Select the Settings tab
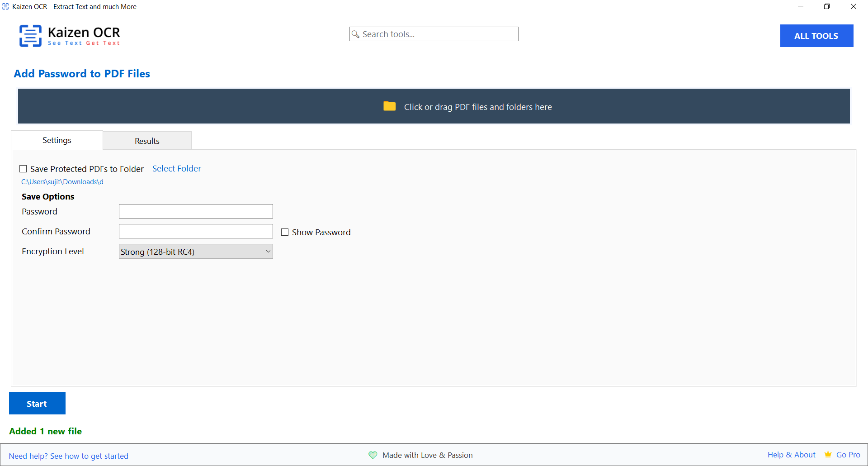Viewport: 868px width, 466px height. tap(57, 140)
